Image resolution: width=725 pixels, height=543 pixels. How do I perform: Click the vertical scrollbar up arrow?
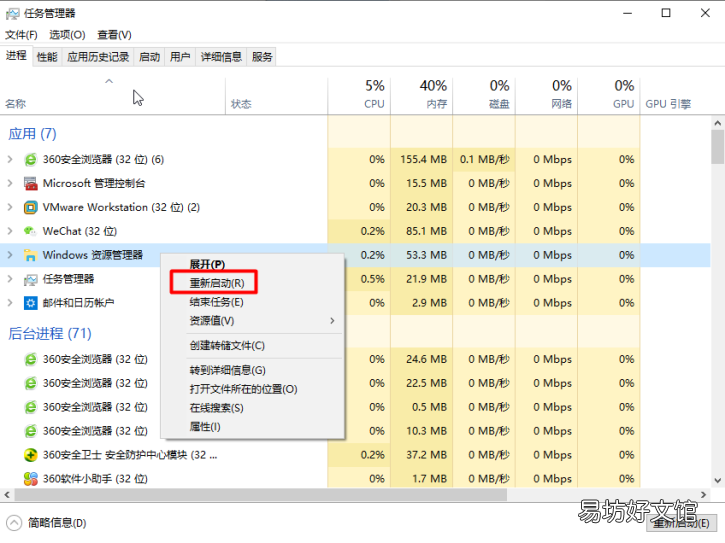coord(718,123)
